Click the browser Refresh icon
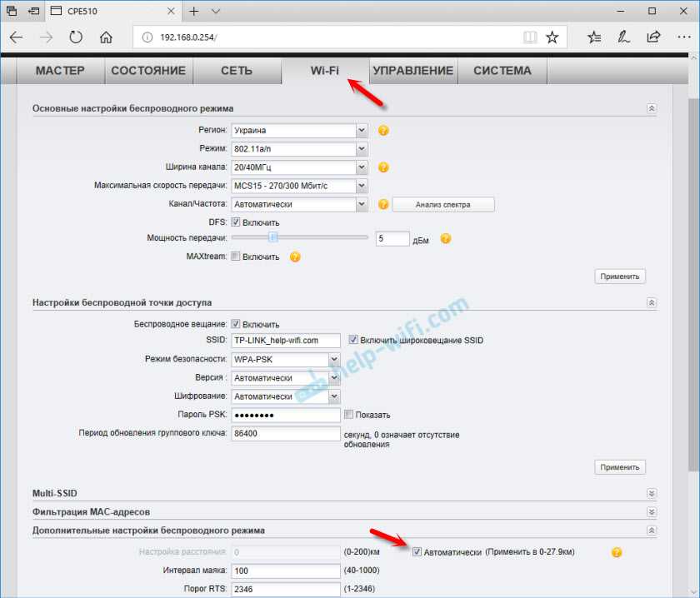700x598 pixels. pyautogui.click(x=76, y=37)
